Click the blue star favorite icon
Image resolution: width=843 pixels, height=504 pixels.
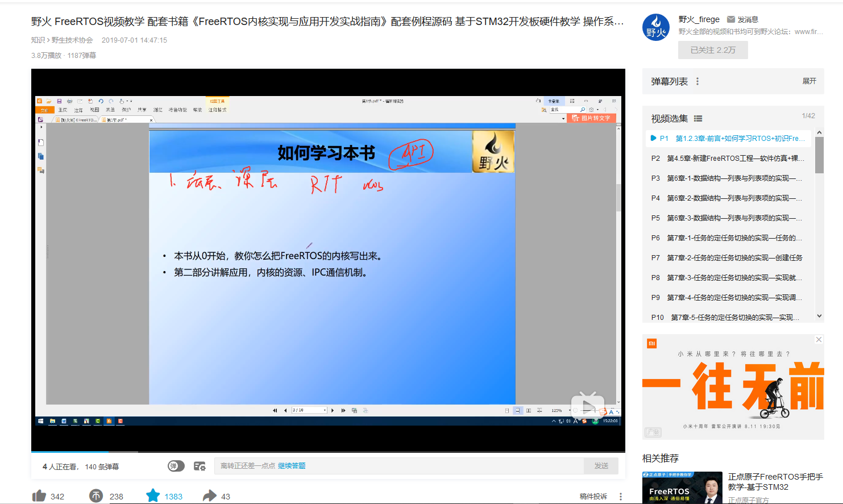point(153,495)
